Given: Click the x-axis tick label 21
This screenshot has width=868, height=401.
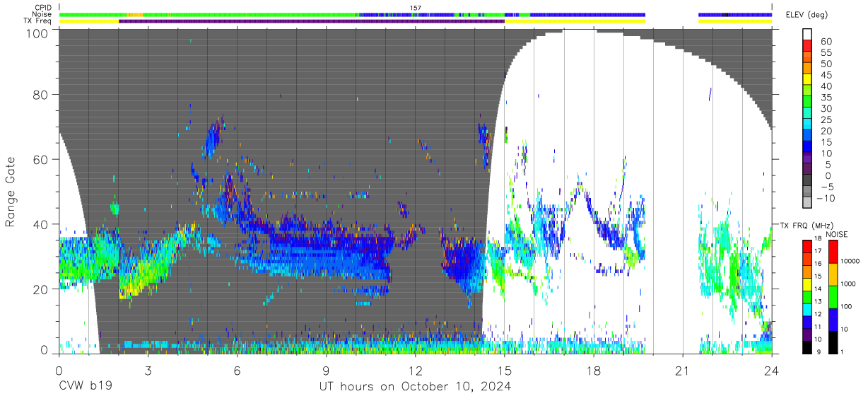Looking at the screenshot, I should tap(682, 371).
